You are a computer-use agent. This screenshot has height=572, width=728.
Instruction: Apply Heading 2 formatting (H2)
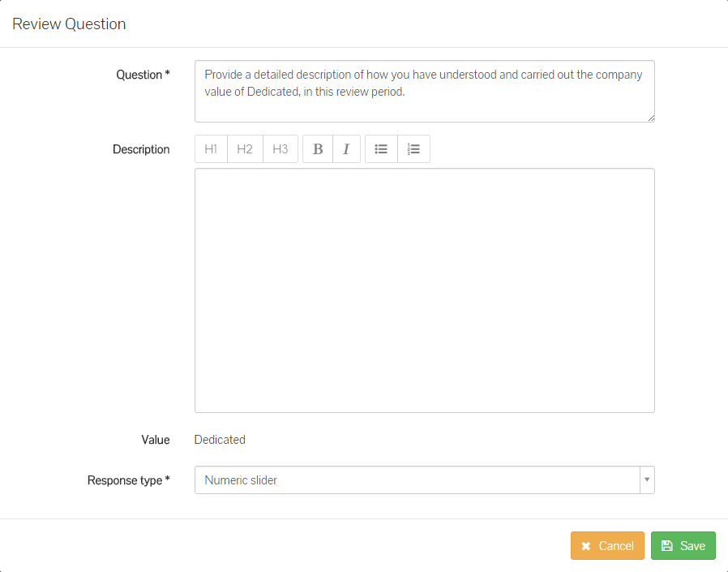coord(245,149)
